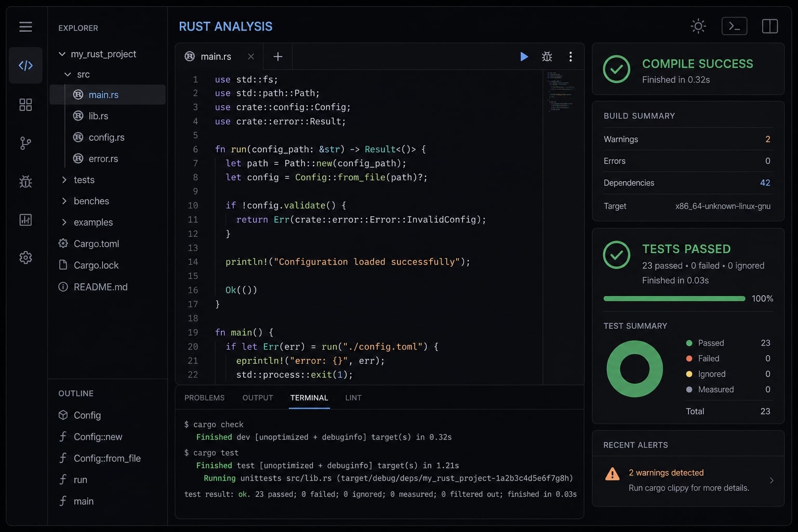The height and width of the screenshot is (532, 798).
Task: Open the 2 warnings detected alert
Action: (688, 481)
